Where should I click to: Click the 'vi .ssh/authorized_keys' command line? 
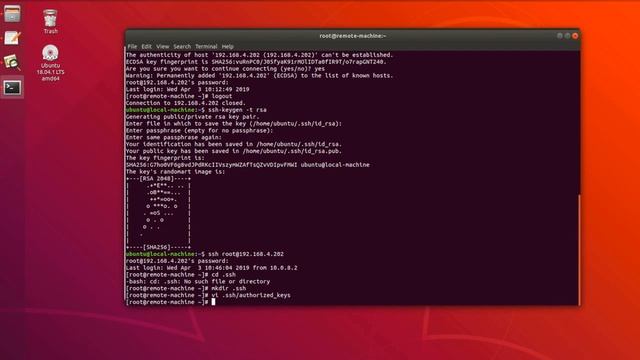point(208,295)
